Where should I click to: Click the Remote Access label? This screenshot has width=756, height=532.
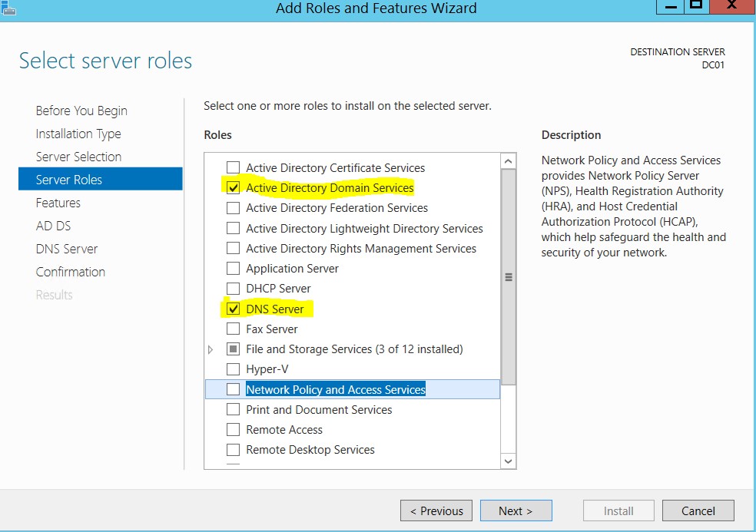(284, 430)
